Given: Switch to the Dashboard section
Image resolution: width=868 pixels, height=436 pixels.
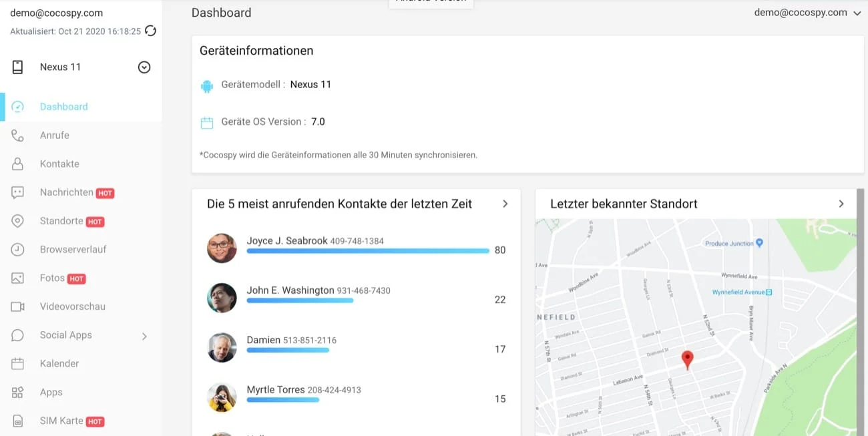Looking at the screenshot, I should click(63, 106).
